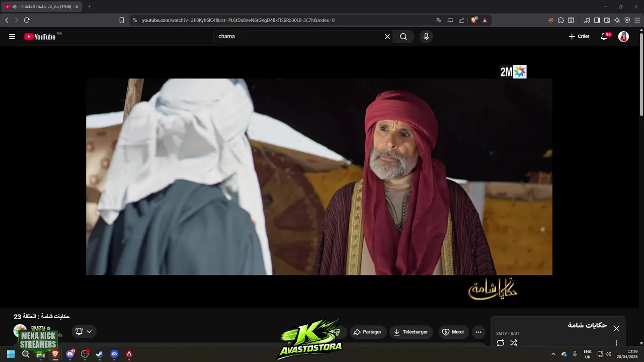Go back in browser history
This screenshot has height=362, width=644.
[7, 20]
